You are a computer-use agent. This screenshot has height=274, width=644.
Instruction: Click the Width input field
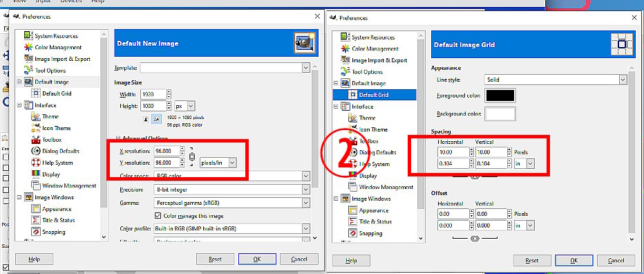click(x=153, y=94)
